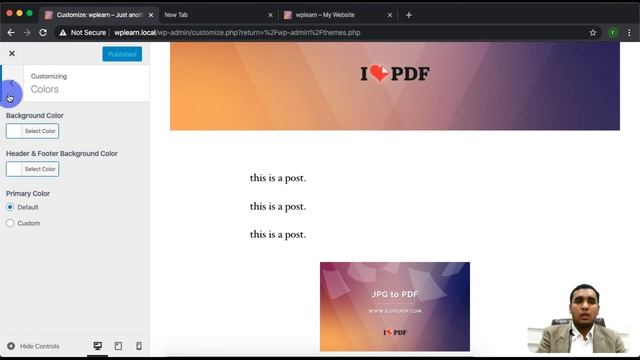Open Header & Footer Background Select Color picker

coord(32,169)
